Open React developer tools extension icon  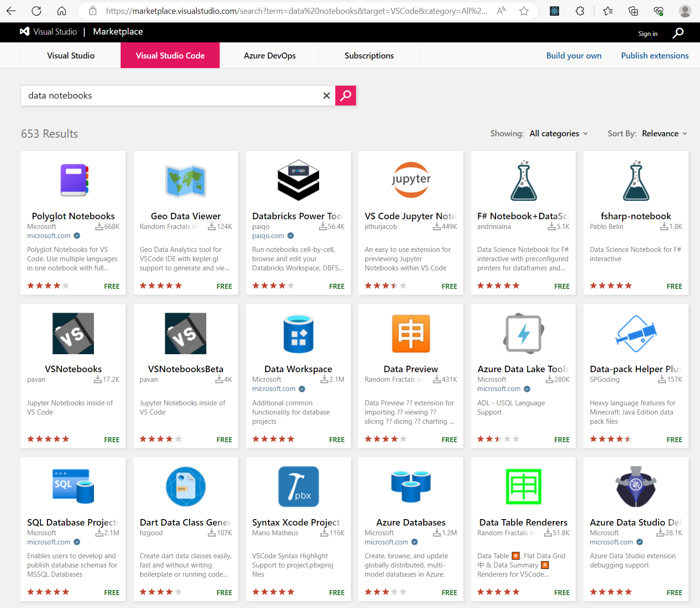554,11
